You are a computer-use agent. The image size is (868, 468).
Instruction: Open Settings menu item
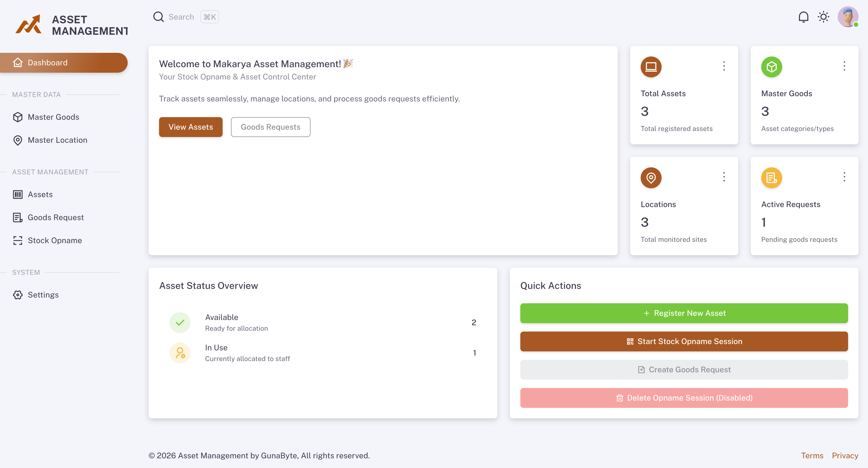(x=64, y=295)
